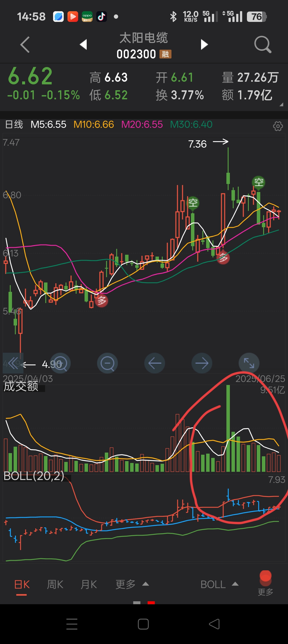
Task: Tap the 日线 period label
Action: click(x=14, y=124)
